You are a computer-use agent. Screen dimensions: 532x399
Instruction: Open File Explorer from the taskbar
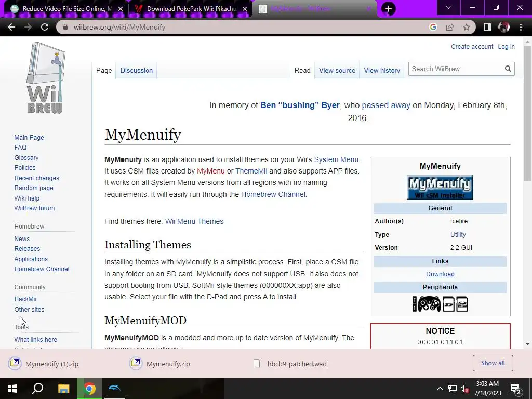(x=63, y=389)
